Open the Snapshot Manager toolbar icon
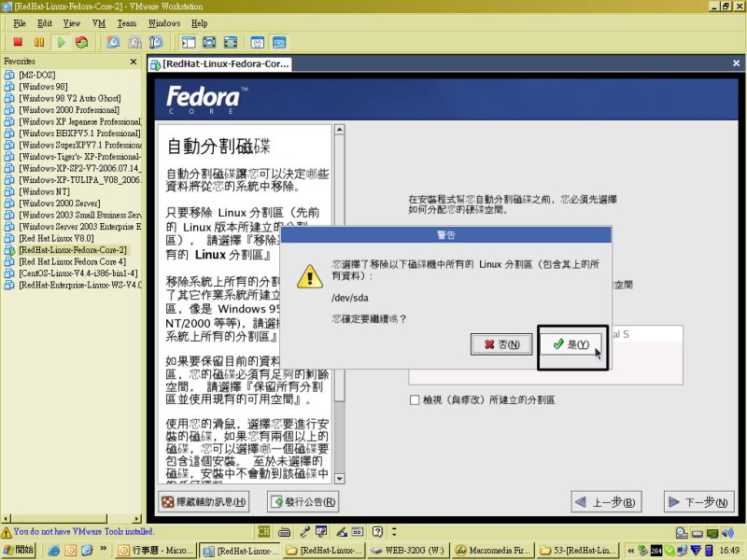This screenshot has height=560, width=747. [x=156, y=42]
